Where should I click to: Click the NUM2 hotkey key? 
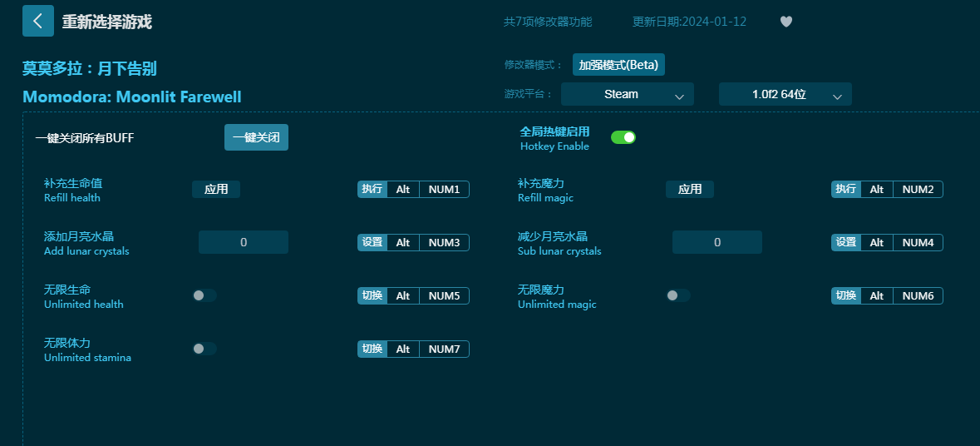pos(918,189)
